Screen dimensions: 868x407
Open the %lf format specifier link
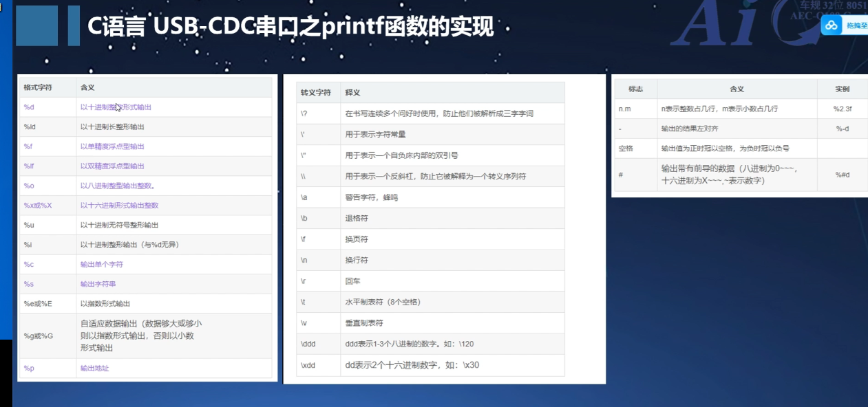point(29,166)
